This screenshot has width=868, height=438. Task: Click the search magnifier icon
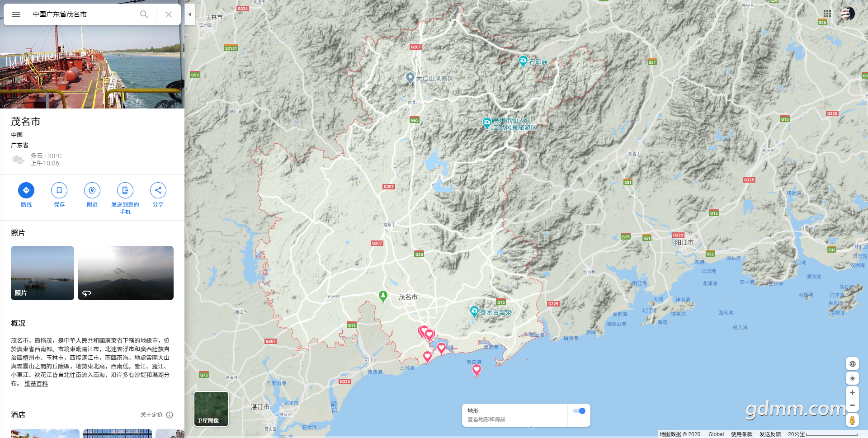click(x=144, y=14)
